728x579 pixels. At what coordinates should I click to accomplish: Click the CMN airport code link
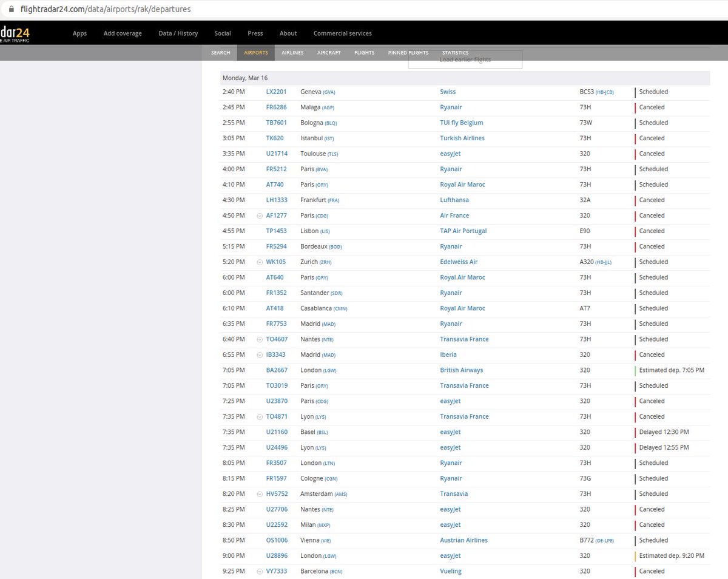point(340,309)
